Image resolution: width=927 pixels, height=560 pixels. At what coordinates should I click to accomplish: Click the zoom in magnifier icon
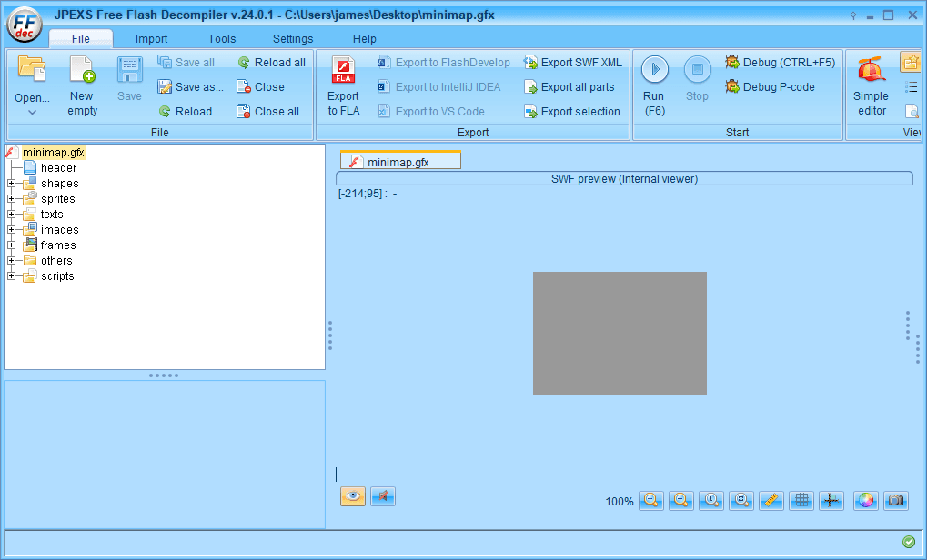[x=650, y=500]
